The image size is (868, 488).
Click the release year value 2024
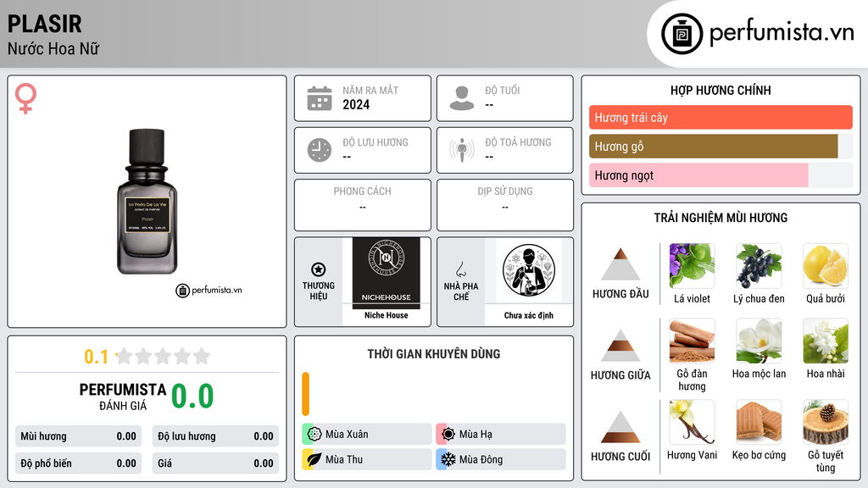point(356,104)
